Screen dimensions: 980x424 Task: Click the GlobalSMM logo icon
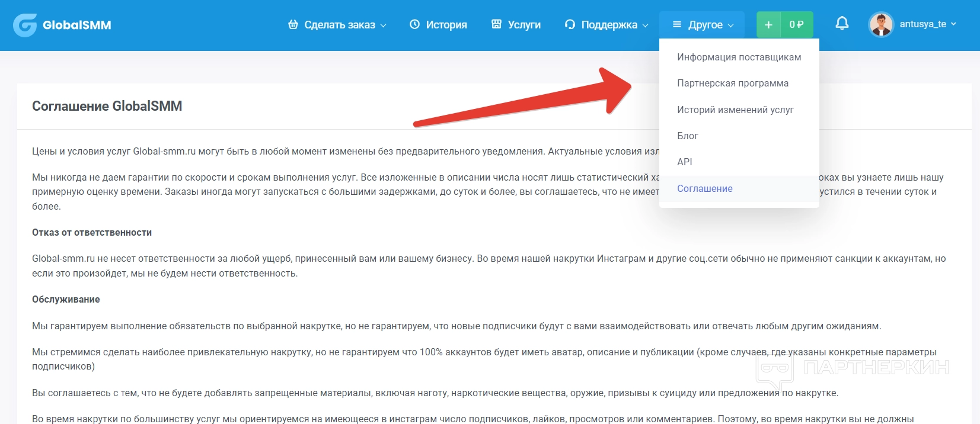tap(25, 25)
